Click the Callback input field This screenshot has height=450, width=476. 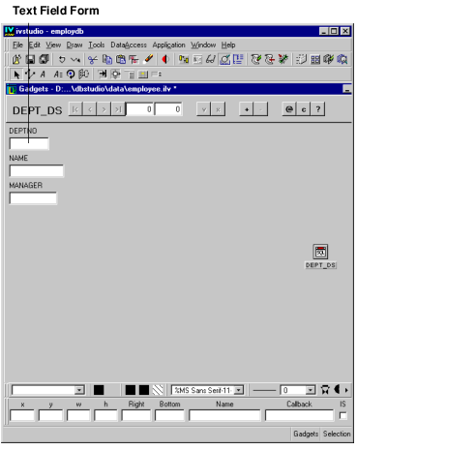tap(299, 415)
